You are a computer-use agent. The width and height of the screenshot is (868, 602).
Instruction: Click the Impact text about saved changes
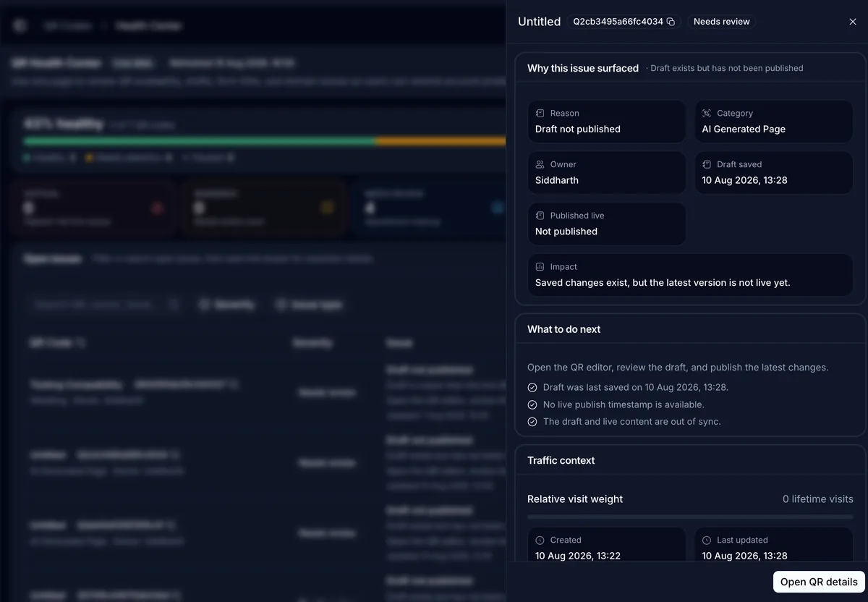tap(663, 283)
